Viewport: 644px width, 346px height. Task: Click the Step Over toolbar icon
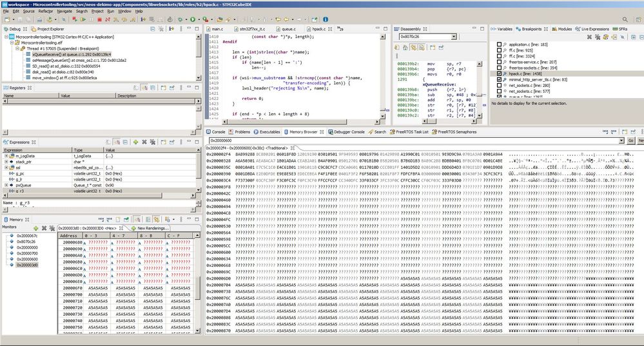[x=124, y=19]
